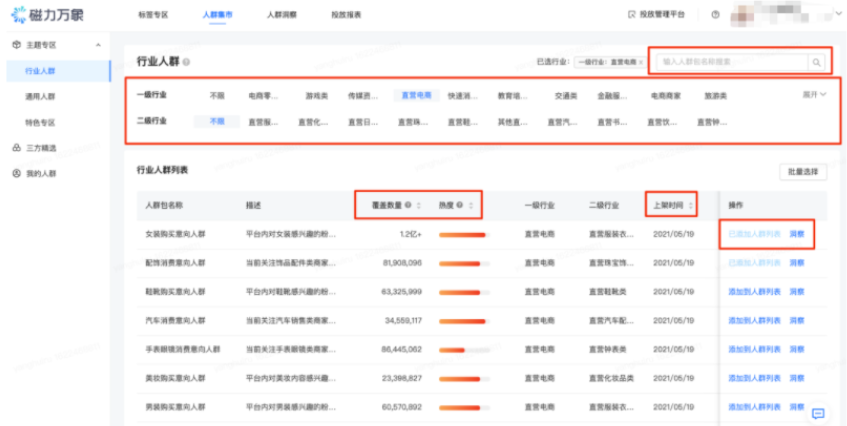
Task: Click 添加到人群列表 for 手表眼镜消费意向人群
Action: pos(754,349)
